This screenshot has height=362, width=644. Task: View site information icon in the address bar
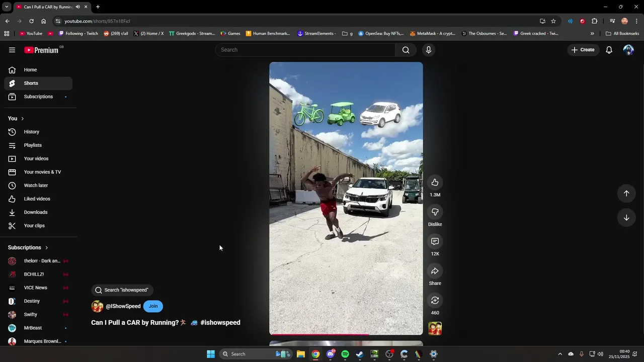[58, 21]
